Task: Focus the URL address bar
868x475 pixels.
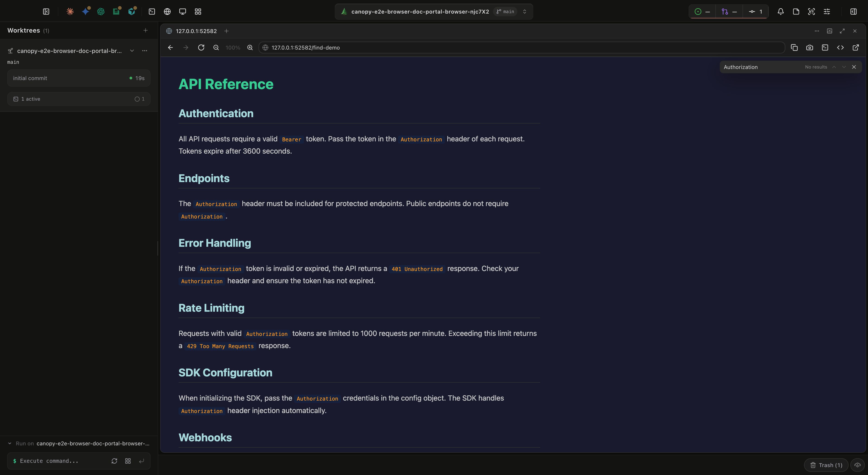Action: click(x=522, y=47)
